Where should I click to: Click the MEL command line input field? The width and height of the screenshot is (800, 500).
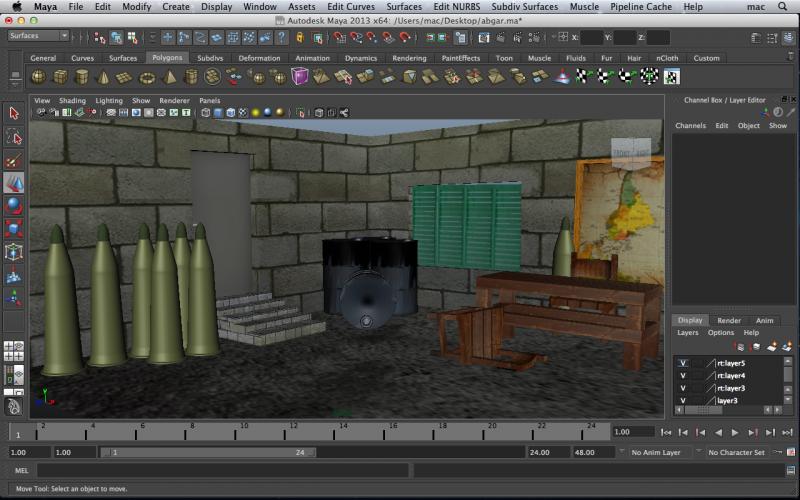click(x=222, y=470)
